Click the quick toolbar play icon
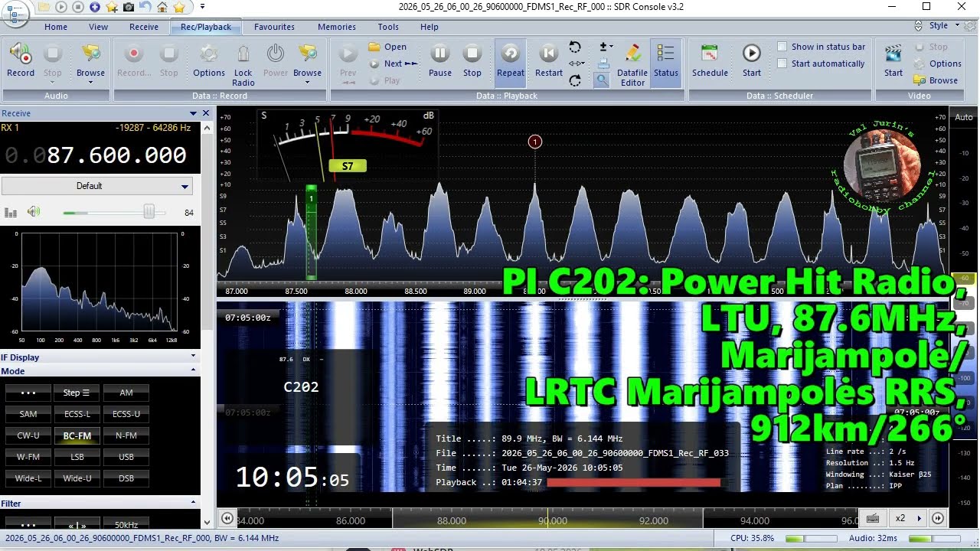 pos(61,7)
